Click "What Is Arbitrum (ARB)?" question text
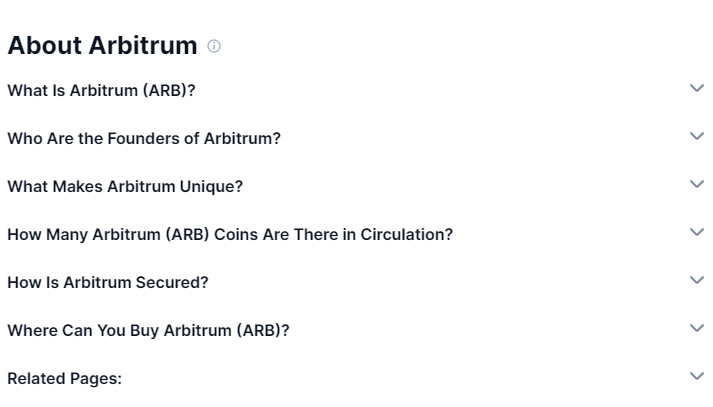This screenshot has width=713, height=407. [101, 90]
